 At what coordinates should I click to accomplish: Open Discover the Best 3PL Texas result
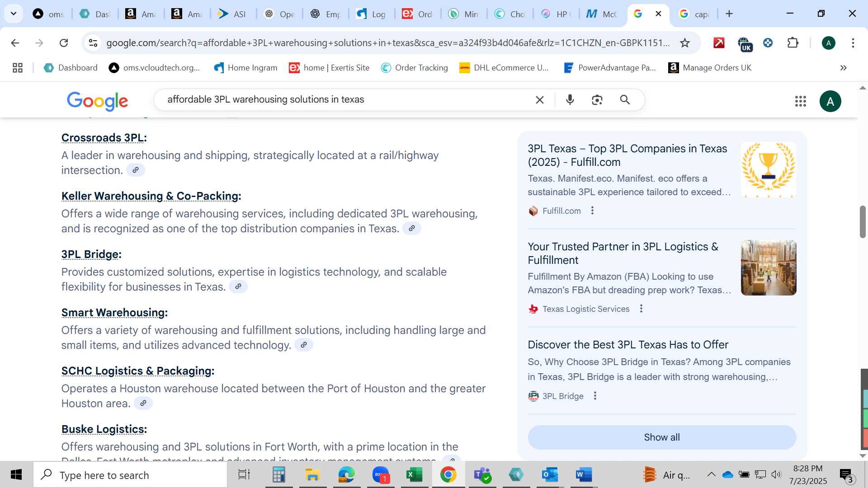click(628, 345)
